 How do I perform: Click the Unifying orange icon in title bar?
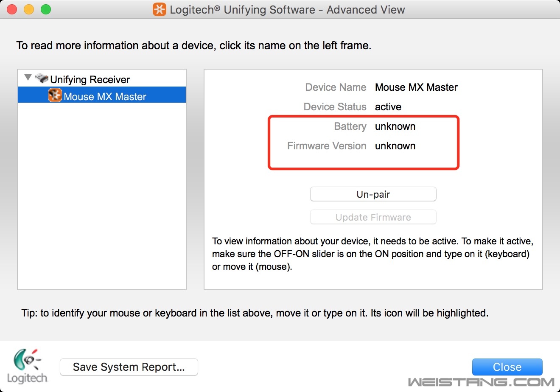tap(160, 9)
